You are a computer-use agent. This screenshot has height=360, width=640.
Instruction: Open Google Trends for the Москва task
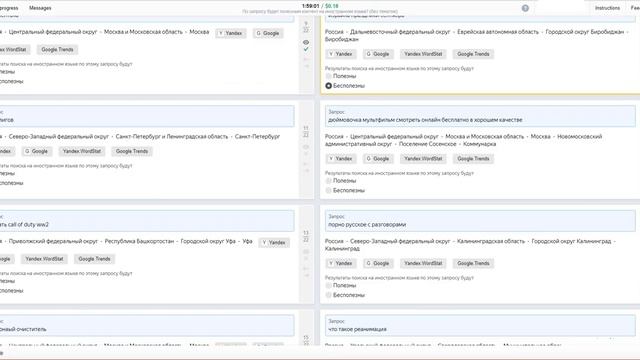57,49
